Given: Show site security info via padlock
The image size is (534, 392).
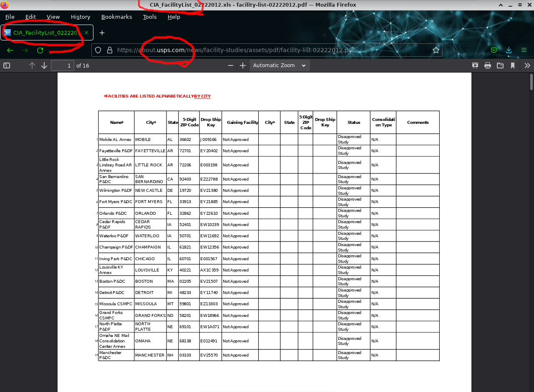Looking at the screenshot, I should click(110, 50).
